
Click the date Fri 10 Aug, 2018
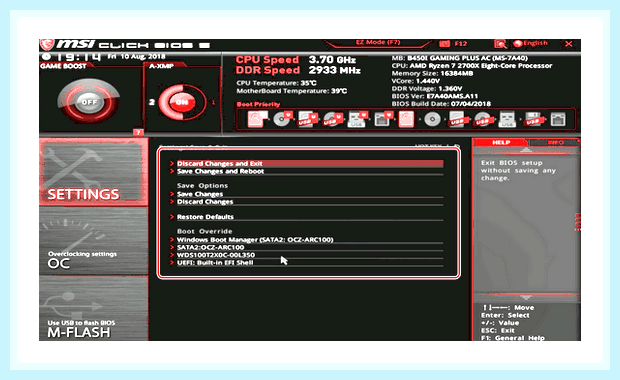point(136,57)
